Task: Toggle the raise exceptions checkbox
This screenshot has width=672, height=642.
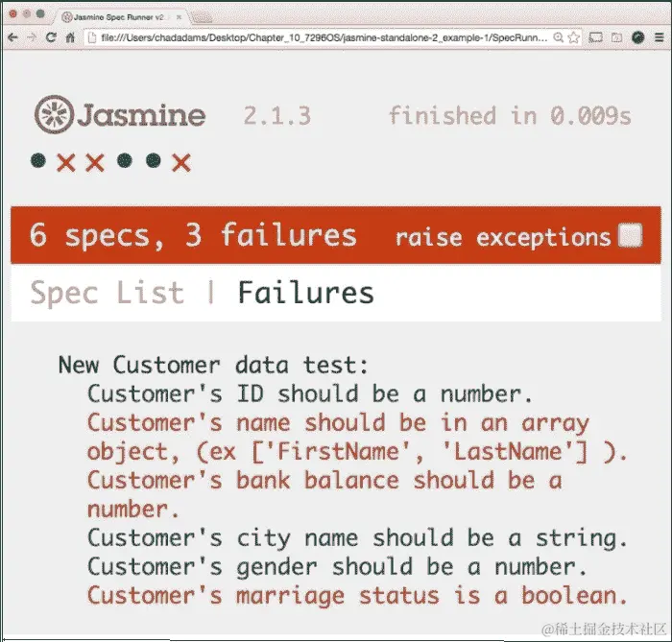Action: (630, 235)
